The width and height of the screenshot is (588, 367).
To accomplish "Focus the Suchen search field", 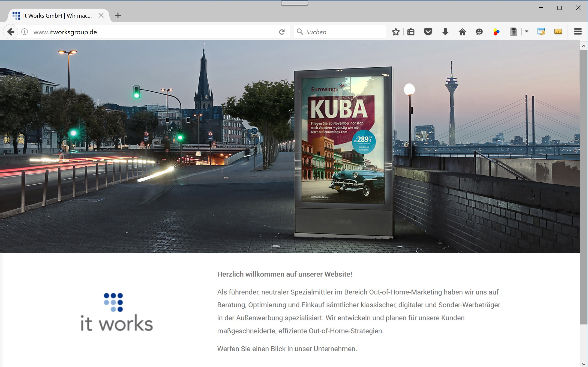I will [x=340, y=32].
